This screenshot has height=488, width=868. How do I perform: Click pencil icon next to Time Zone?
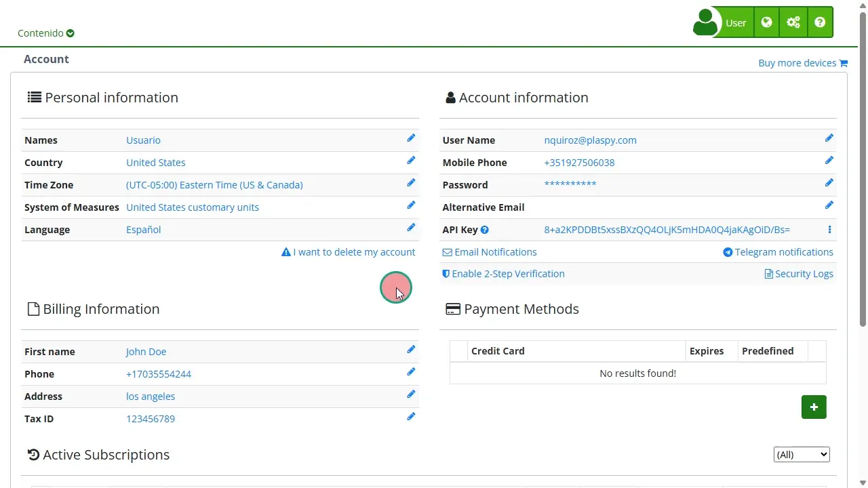click(411, 183)
